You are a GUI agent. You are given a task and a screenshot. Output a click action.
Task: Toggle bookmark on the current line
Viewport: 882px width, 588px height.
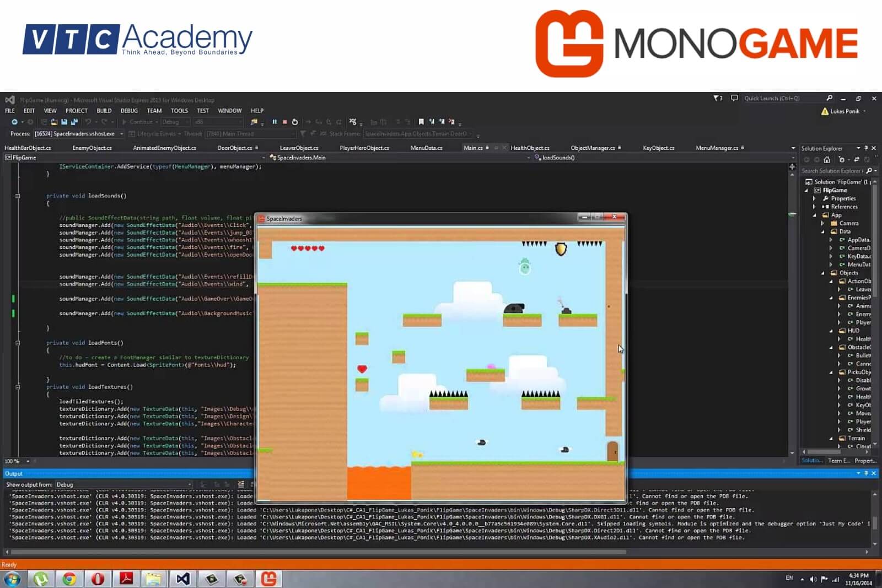421,122
